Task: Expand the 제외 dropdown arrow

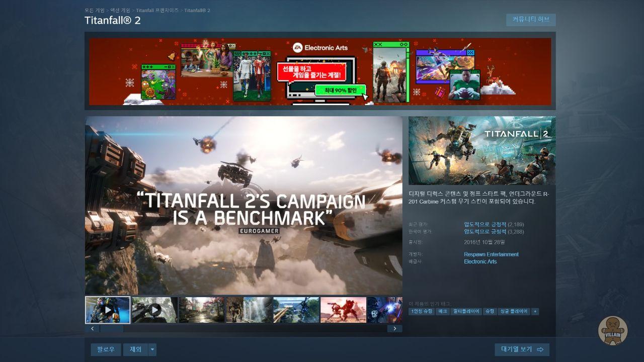Action: tap(152, 349)
